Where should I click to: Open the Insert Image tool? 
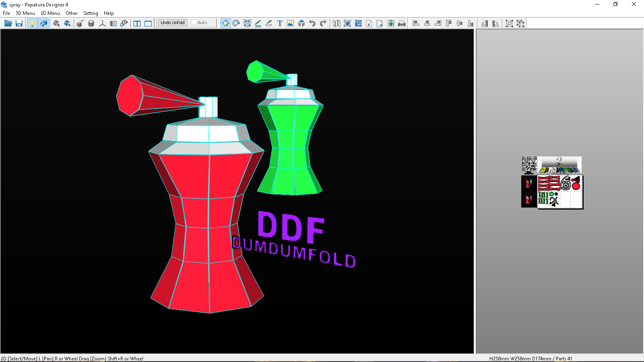click(290, 23)
